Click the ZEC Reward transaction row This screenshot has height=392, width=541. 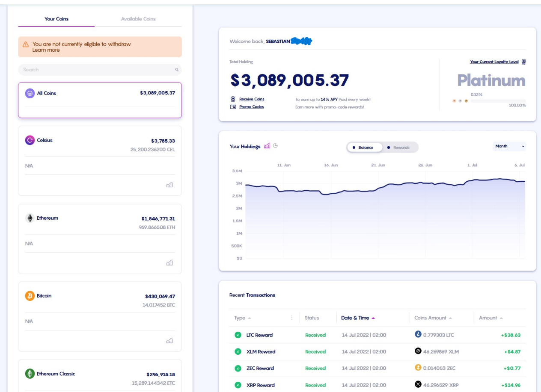tap(378, 368)
